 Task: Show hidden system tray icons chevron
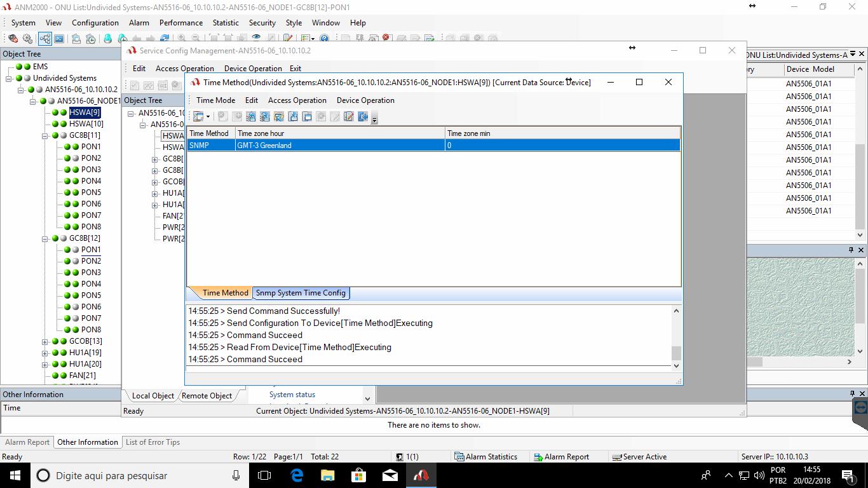pos(728,475)
